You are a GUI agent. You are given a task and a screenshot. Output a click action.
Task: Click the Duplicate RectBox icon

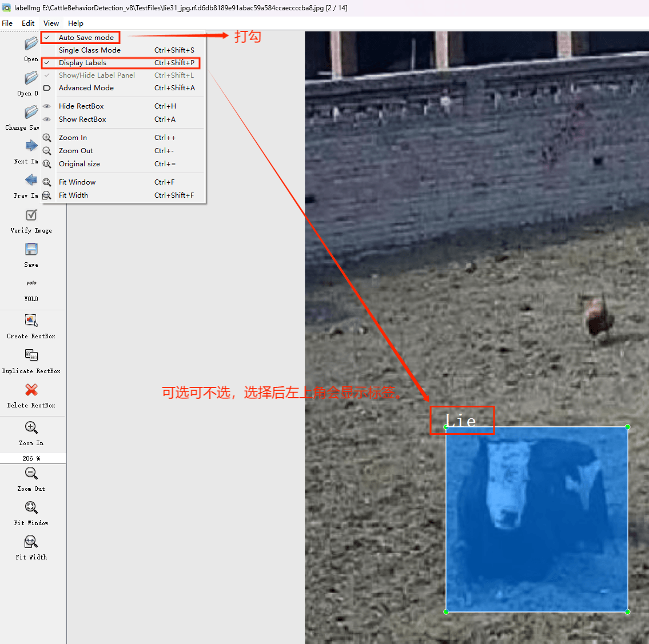pyautogui.click(x=31, y=355)
